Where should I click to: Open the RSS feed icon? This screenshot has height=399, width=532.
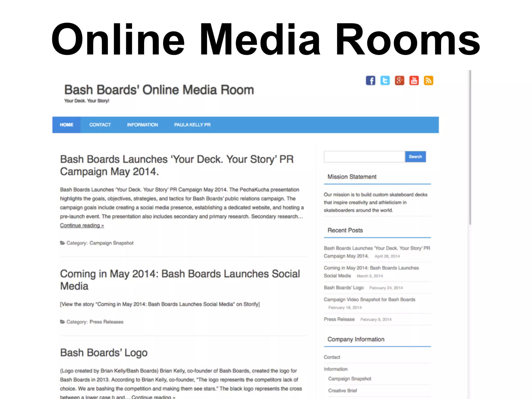point(429,81)
